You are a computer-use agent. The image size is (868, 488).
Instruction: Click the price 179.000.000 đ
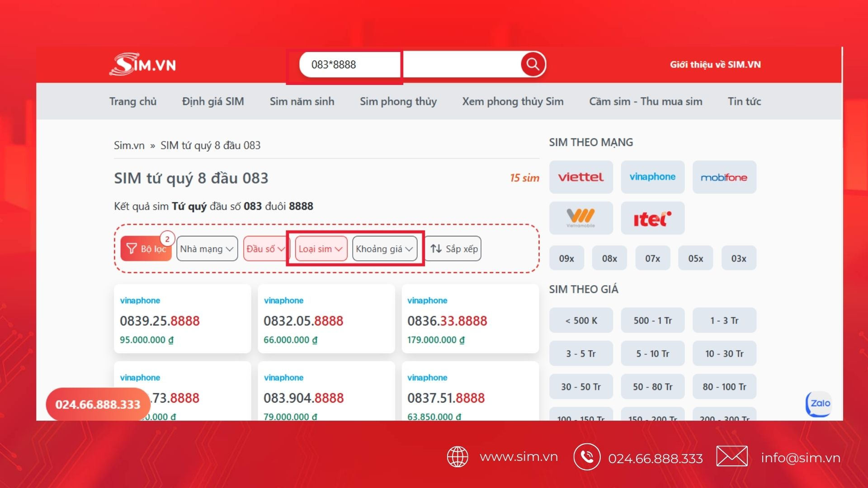click(x=436, y=340)
